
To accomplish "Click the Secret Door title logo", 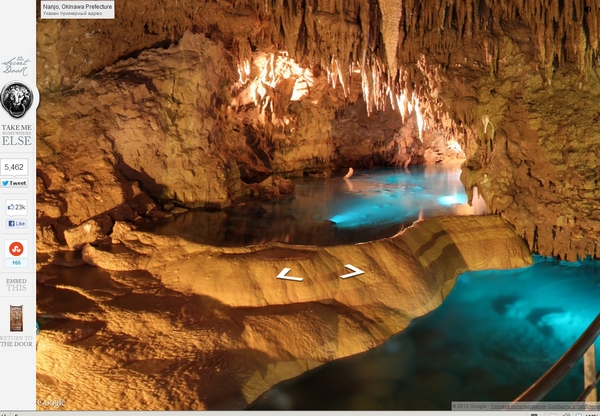I will click(x=16, y=65).
